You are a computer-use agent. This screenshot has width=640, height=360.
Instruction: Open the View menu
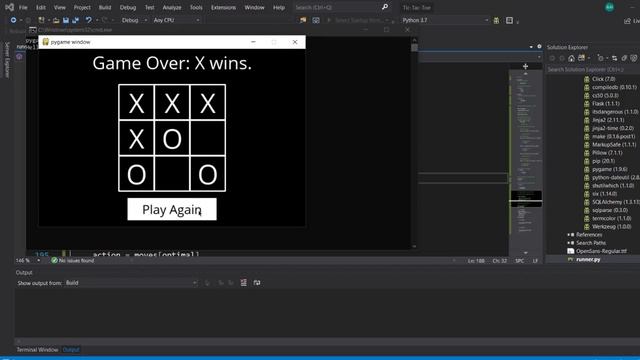click(60, 7)
